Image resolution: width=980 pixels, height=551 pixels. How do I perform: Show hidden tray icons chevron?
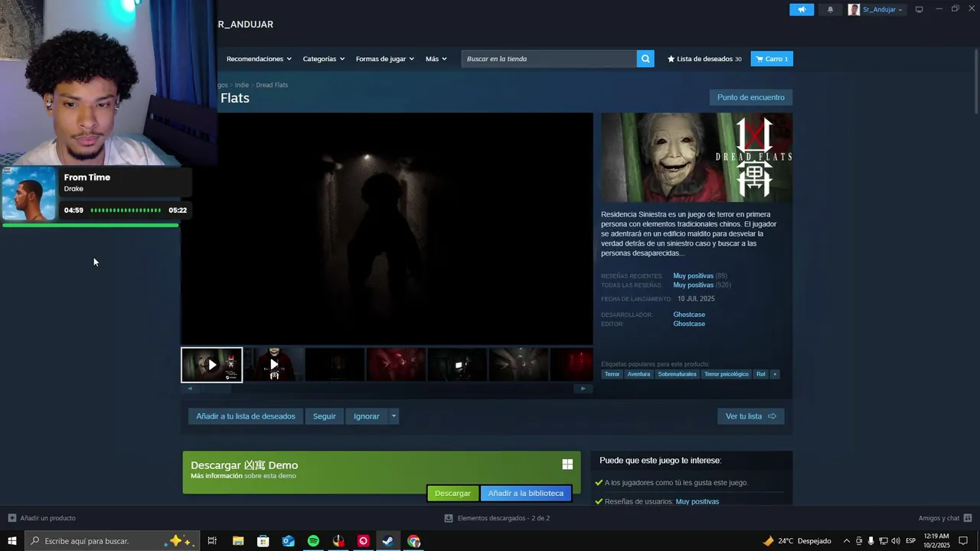coord(846,541)
